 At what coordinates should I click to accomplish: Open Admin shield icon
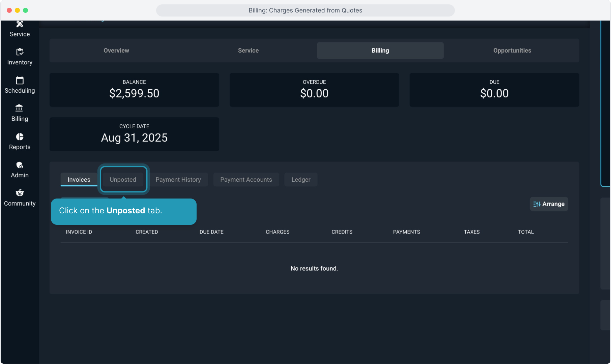[x=20, y=165]
